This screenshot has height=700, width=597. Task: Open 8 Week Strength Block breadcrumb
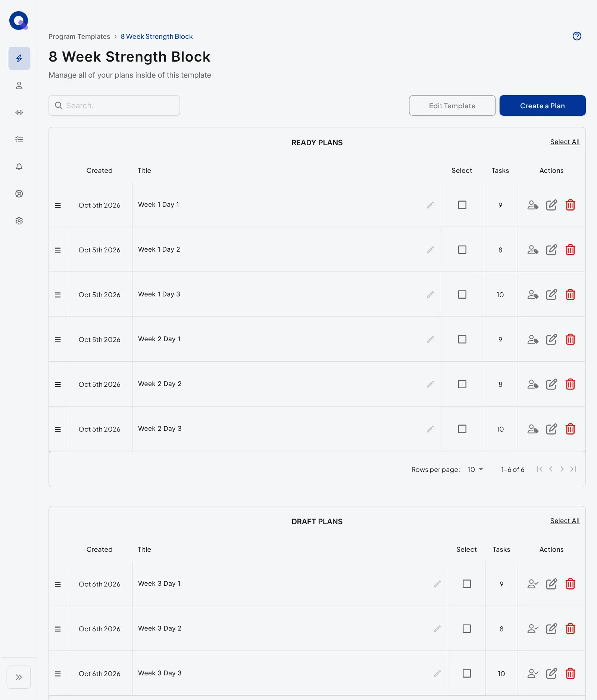coord(157,37)
